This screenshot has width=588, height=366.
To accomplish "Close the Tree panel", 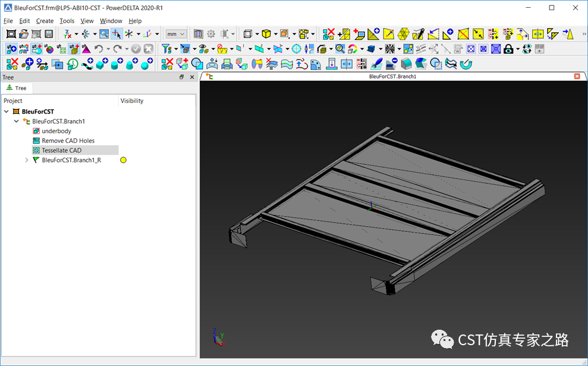I will pyautogui.click(x=192, y=77).
